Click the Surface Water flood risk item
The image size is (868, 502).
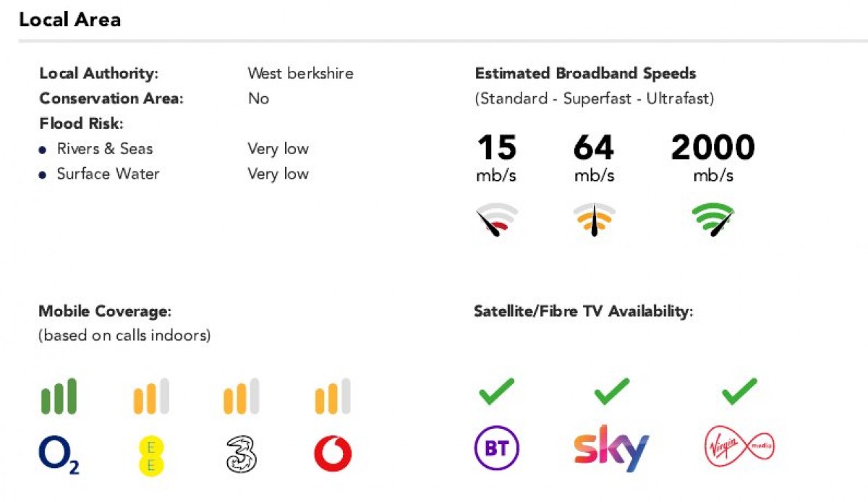[108, 174]
